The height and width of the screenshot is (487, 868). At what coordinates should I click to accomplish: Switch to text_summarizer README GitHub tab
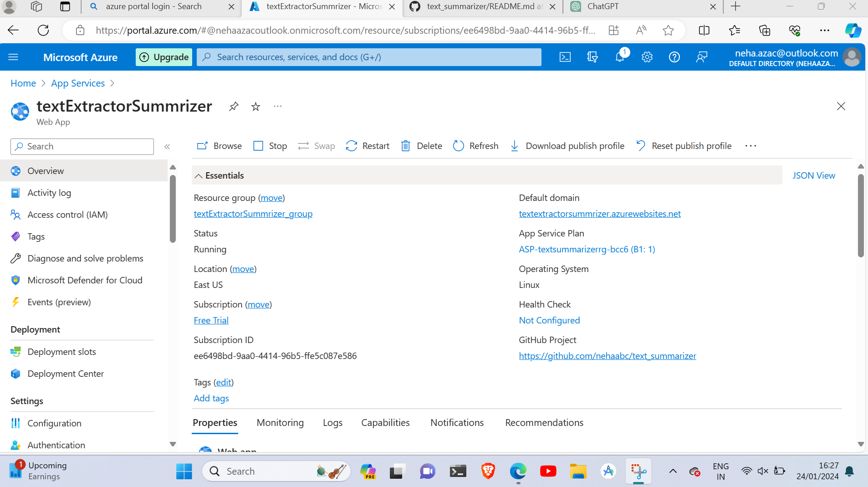tap(483, 6)
